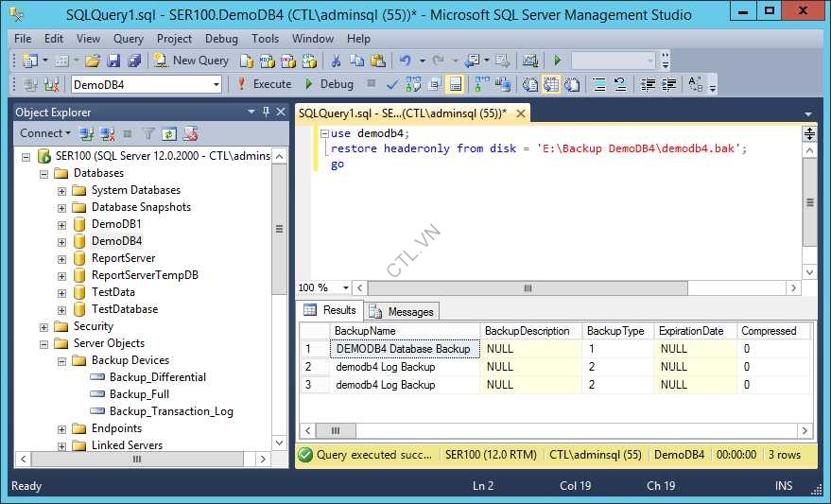Start debugging with the Debug button
The width and height of the screenshot is (831, 504).
coord(330,84)
